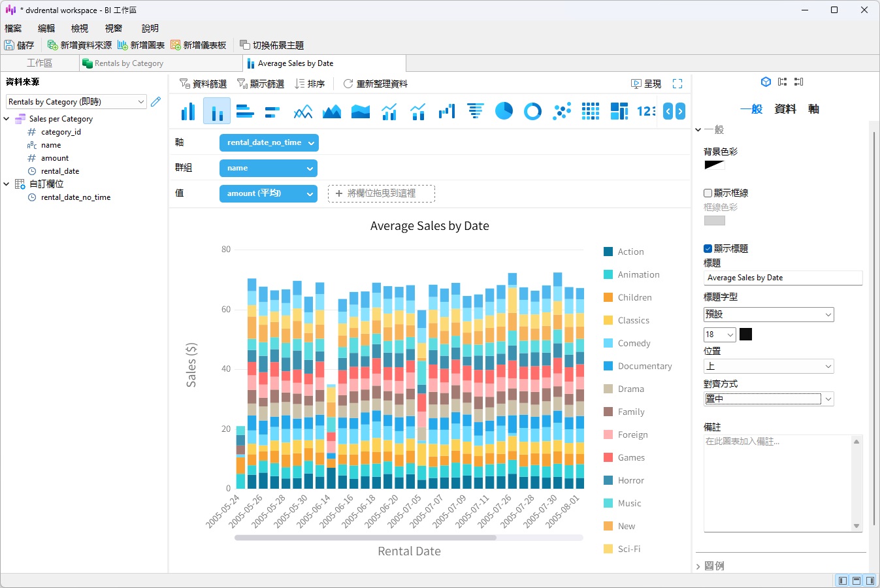Click the fullscreen icon beside 呈現

click(x=677, y=83)
